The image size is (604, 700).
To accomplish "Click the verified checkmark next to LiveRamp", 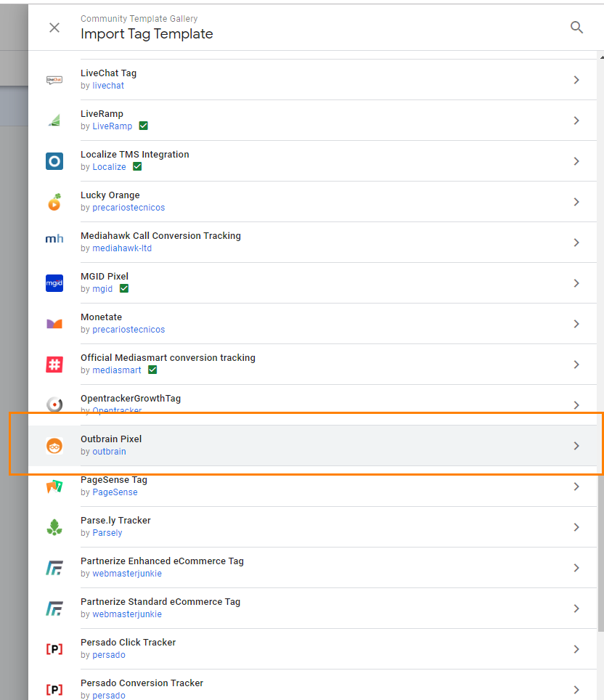I will [143, 126].
